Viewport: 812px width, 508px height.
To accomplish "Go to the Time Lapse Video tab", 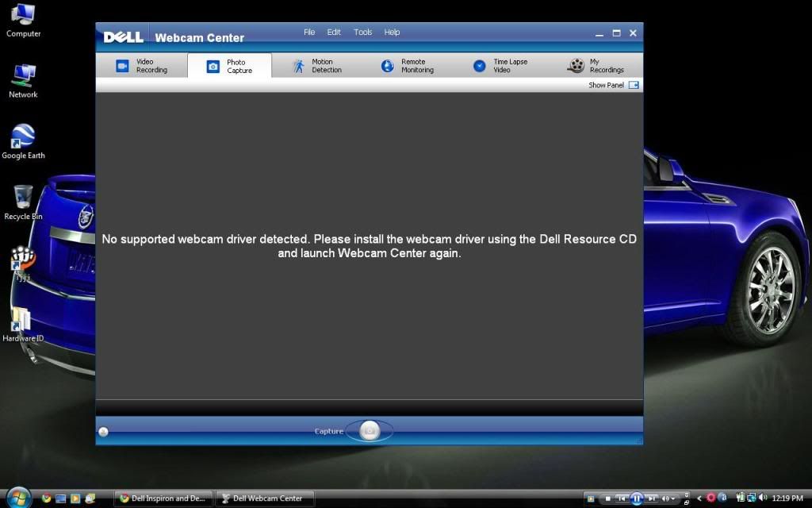I will click(500, 66).
